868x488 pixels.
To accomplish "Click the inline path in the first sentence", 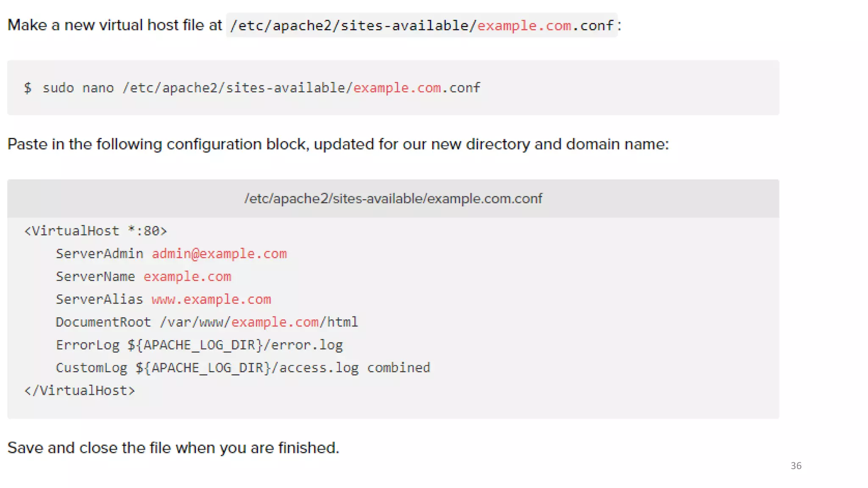I will 421,25.
